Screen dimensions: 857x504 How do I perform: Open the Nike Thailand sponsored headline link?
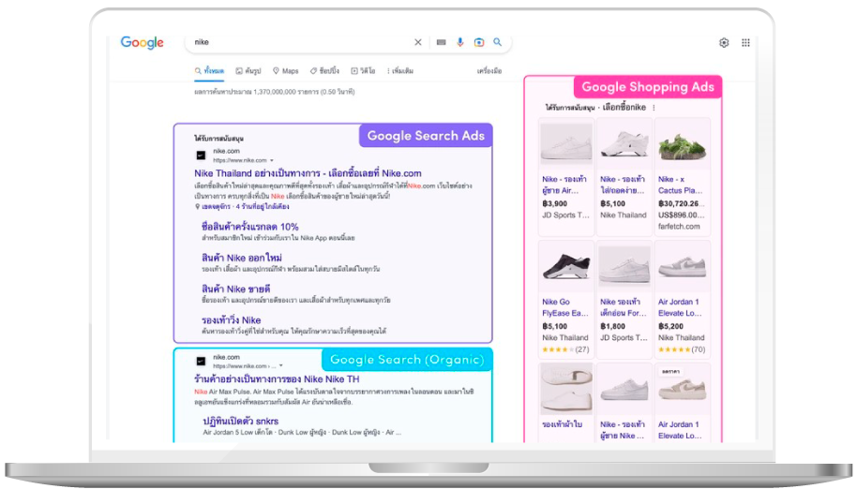click(x=308, y=173)
